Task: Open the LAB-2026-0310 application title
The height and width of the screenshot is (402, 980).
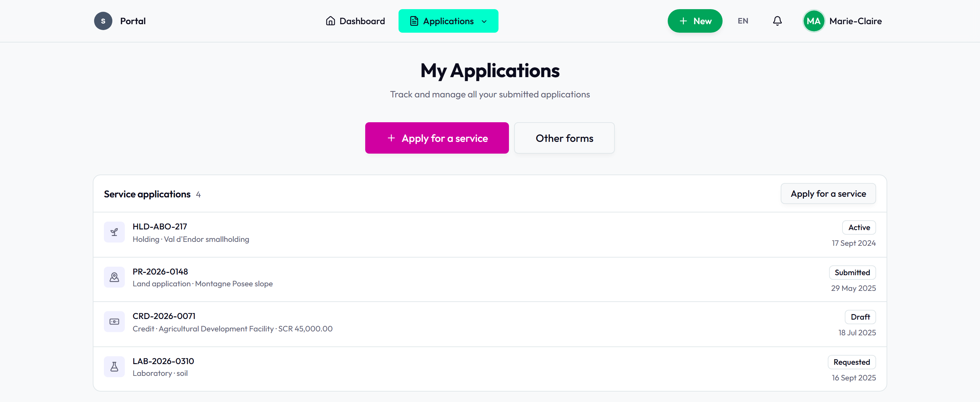Action: click(x=163, y=361)
